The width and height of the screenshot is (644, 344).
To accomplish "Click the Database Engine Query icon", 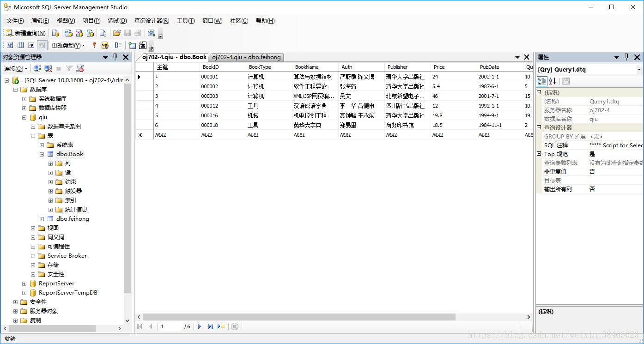I will (x=55, y=33).
